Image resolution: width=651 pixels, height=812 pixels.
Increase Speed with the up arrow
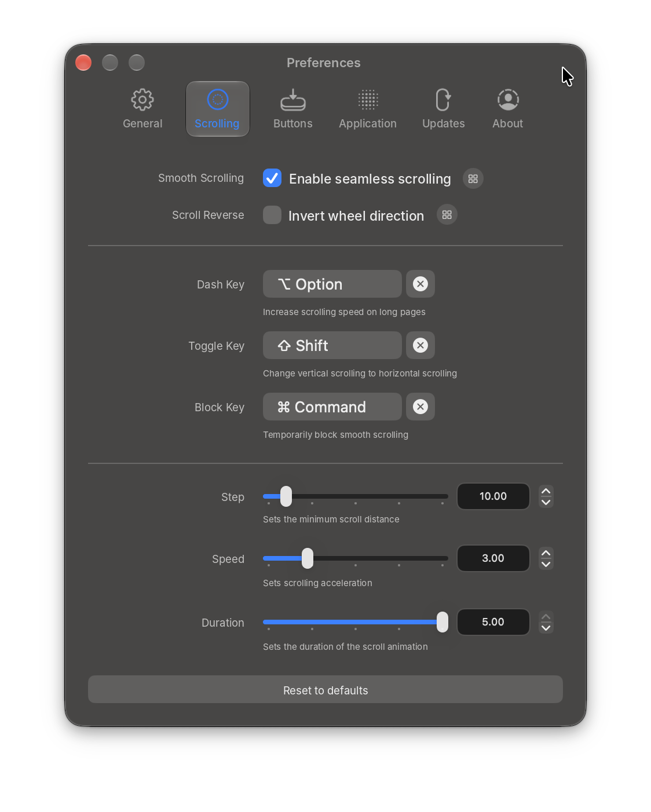tap(546, 553)
